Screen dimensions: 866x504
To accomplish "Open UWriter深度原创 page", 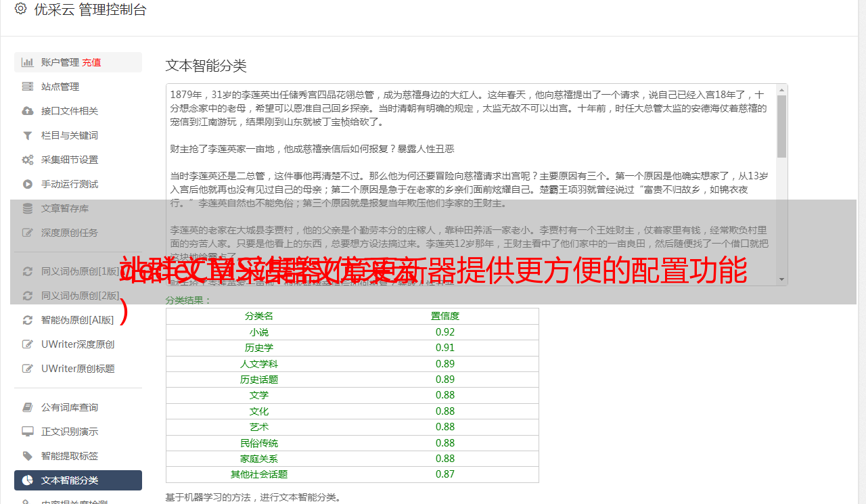I will [x=78, y=344].
